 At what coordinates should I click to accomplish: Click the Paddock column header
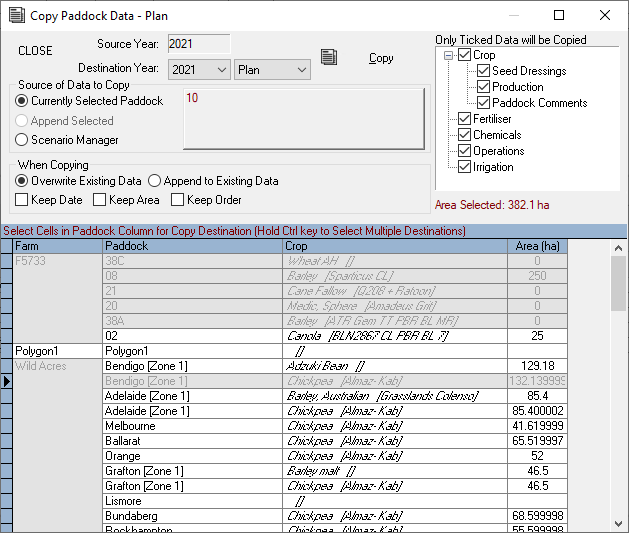[190, 246]
